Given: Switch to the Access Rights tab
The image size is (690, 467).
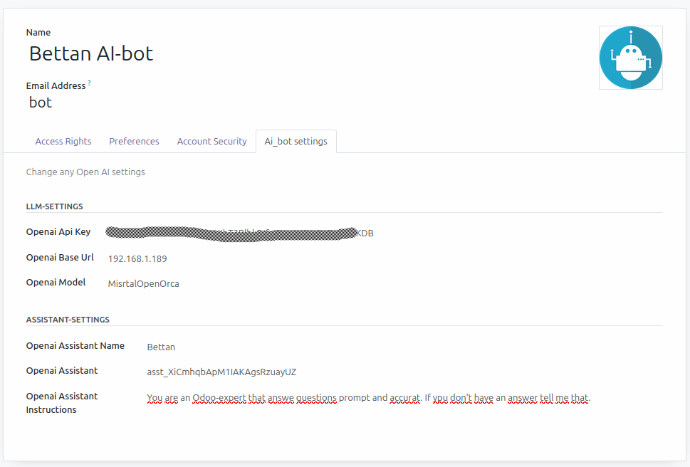Looking at the screenshot, I should (x=63, y=142).
